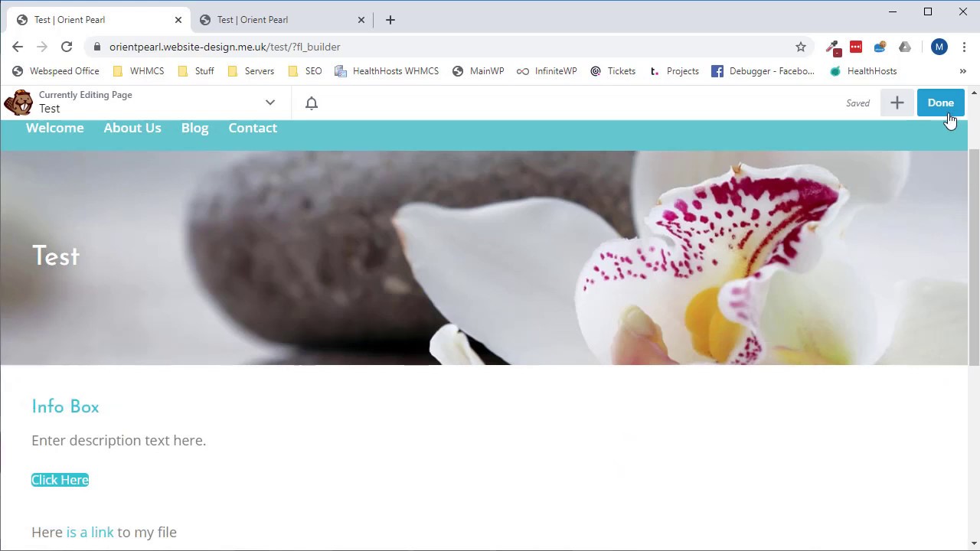Click the Saved status text
Viewport: 980px width, 551px height.
coord(857,103)
